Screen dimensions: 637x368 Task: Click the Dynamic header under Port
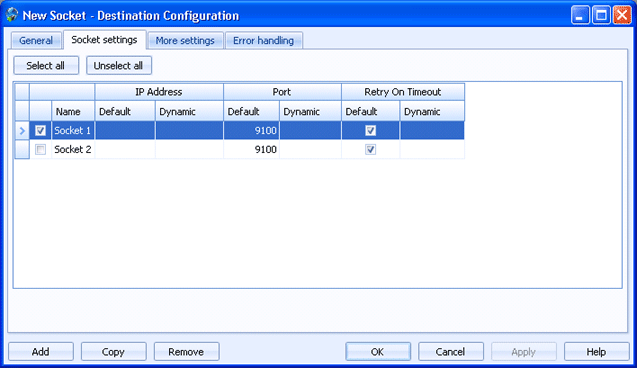(x=310, y=111)
